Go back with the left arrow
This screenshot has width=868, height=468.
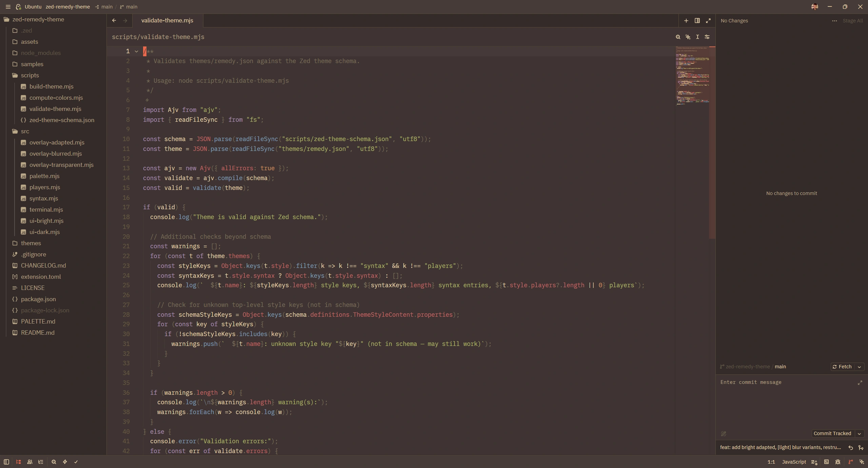click(x=114, y=21)
